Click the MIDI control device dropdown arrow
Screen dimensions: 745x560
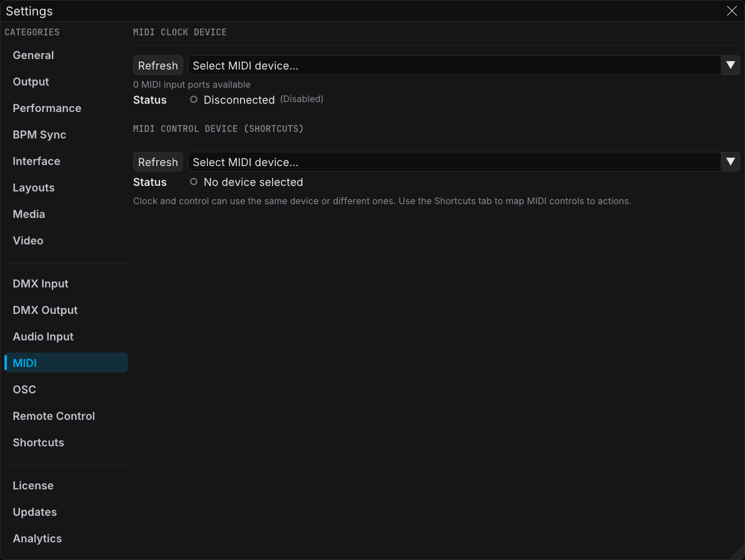[x=731, y=162]
